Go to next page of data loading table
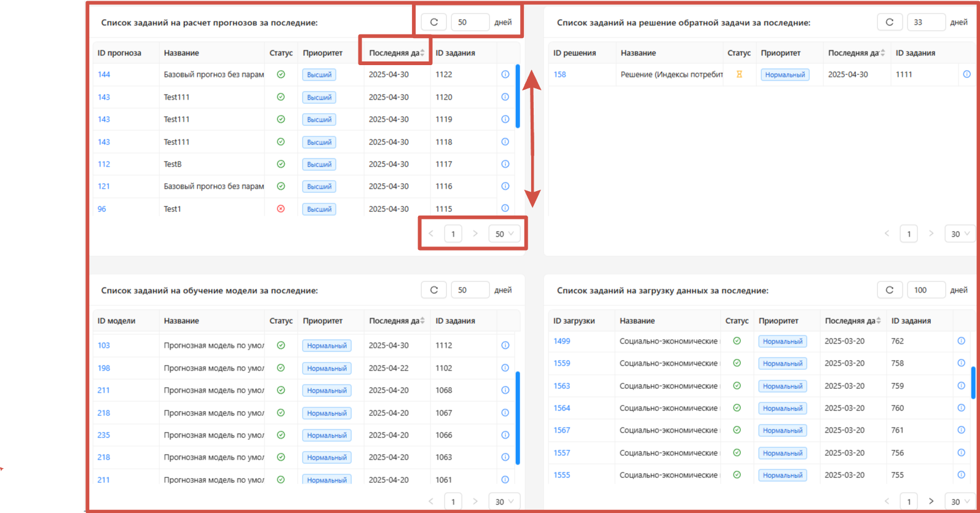This screenshot has height=513, width=980. coord(931,502)
